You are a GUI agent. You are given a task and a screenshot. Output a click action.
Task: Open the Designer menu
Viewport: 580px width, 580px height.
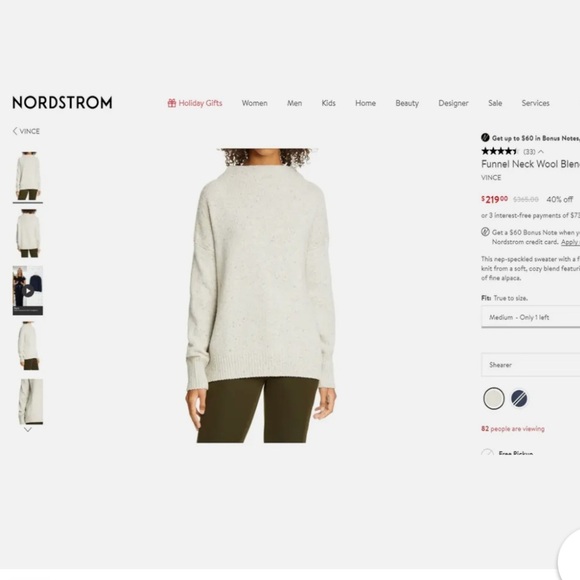tap(453, 103)
